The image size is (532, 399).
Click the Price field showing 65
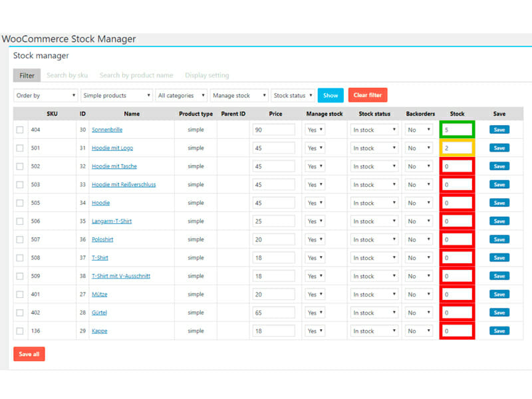click(274, 313)
